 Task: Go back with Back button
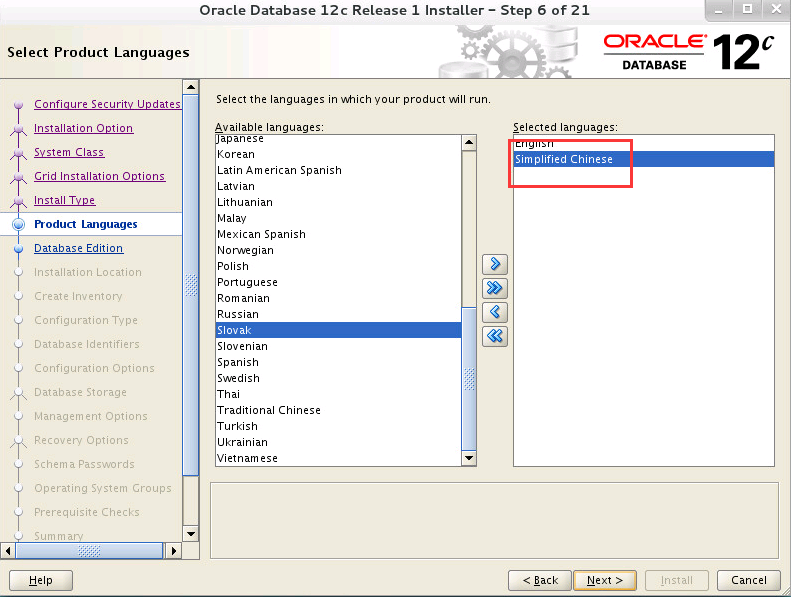540,580
